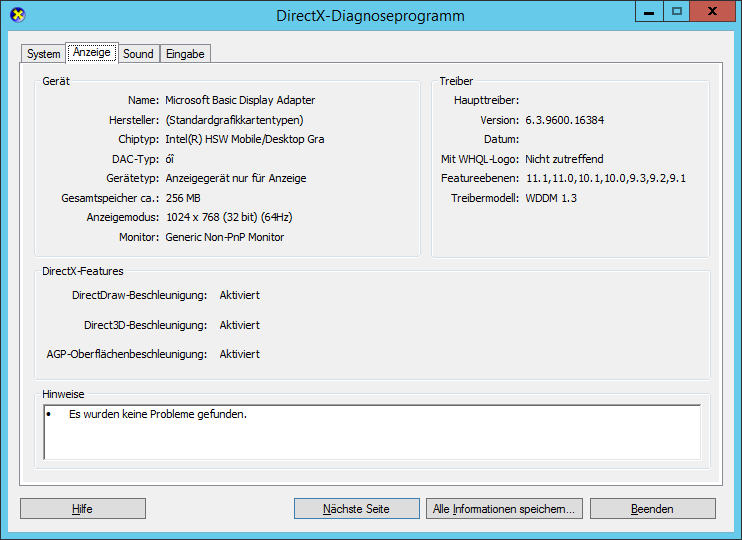The width and height of the screenshot is (742, 540).
Task: Click display mode '1024 x 768 (32 bit) (64Hz)'
Action: tap(229, 217)
